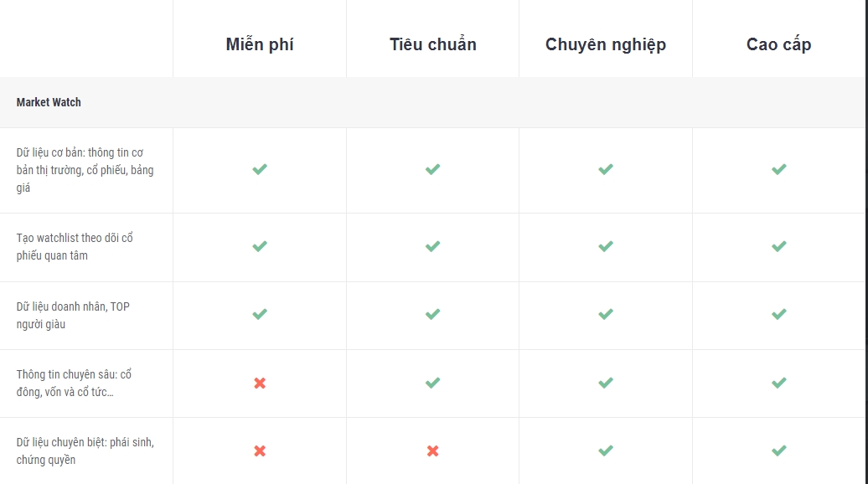Select the Tiêu chuẩn plan column header

433,44
